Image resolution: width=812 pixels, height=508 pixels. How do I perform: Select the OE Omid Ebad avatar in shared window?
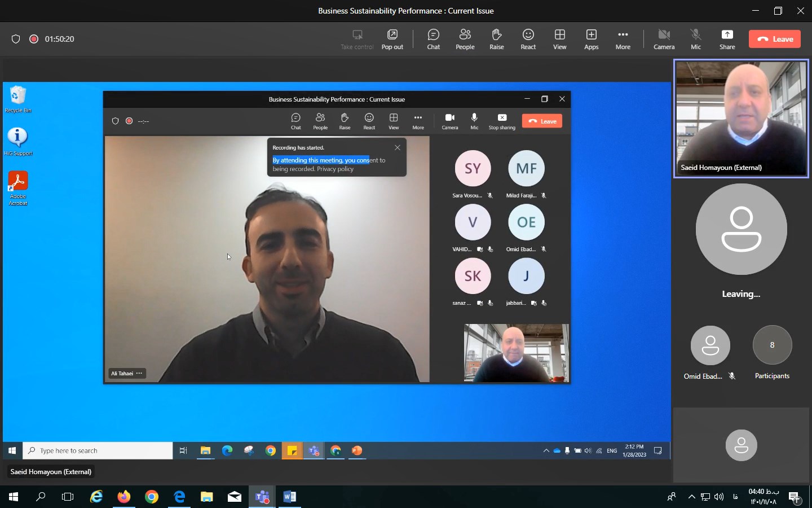pos(526,222)
